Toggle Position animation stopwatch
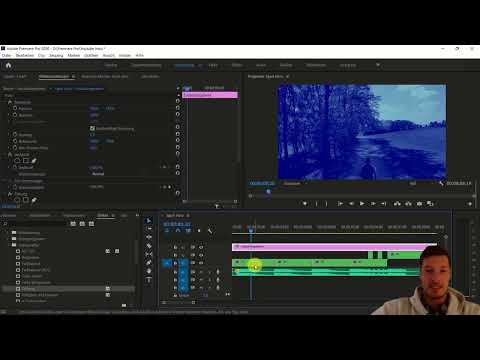 (x=15, y=108)
